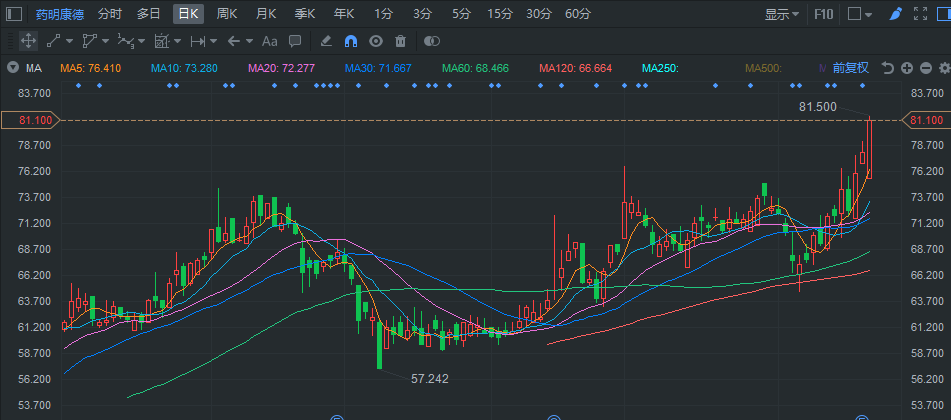951x420 pixels.
Task: Select the 日K daily candlestick tab
Action: (188, 13)
